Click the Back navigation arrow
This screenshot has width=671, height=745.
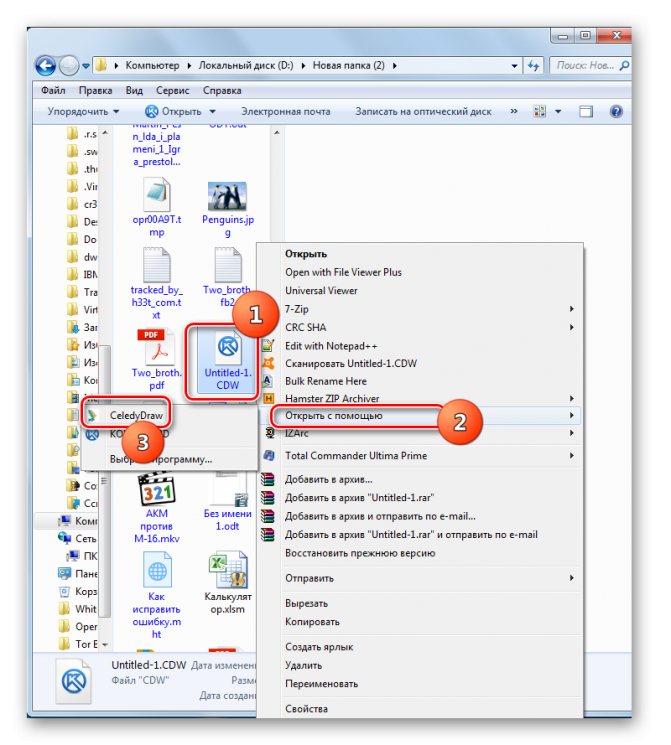pos(46,66)
